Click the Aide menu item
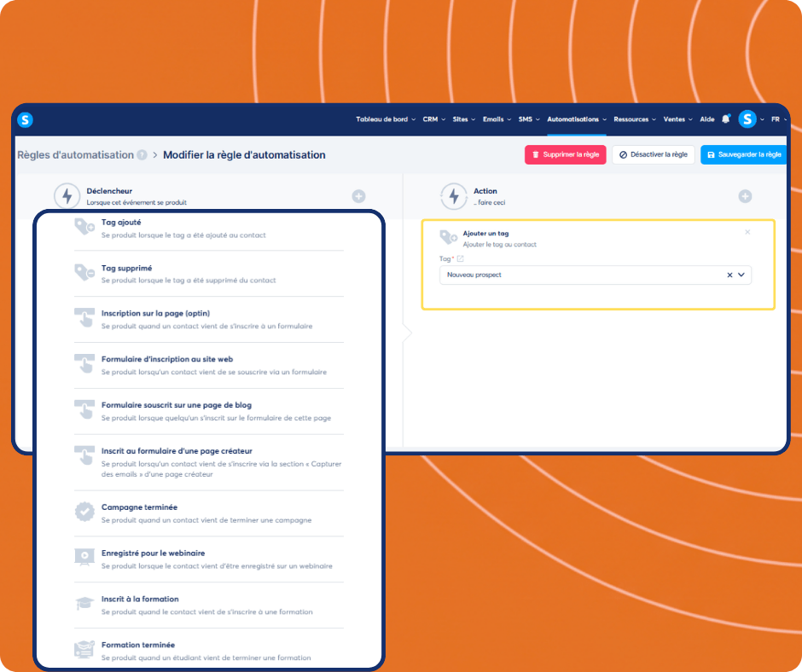Viewport: 802px width, 672px height. tap(706, 119)
